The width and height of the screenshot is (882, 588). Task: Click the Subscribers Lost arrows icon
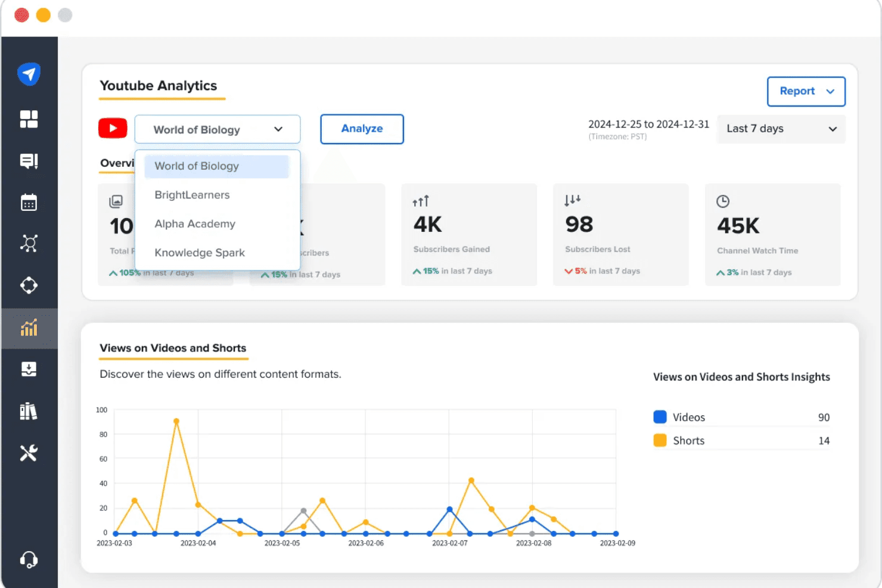572,200
